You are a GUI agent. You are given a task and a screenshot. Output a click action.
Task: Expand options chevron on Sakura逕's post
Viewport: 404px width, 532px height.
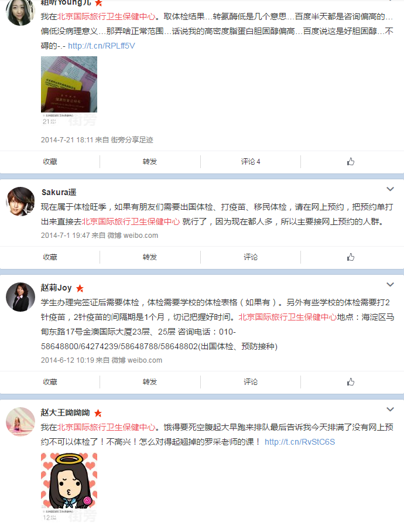pos(390,189)
